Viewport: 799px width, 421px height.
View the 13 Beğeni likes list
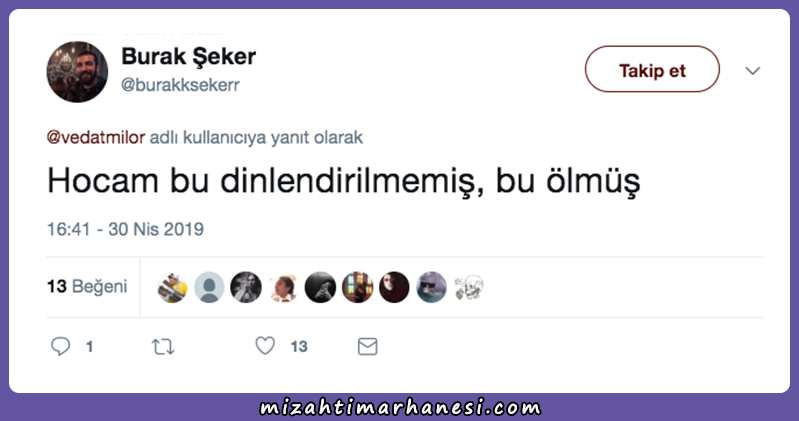[x=87, y=286]
